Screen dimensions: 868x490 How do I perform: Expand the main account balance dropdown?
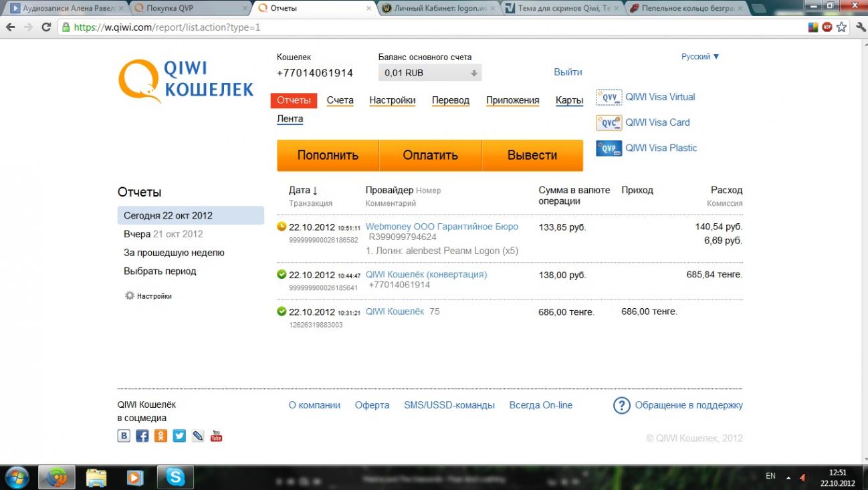coord(473,73)
